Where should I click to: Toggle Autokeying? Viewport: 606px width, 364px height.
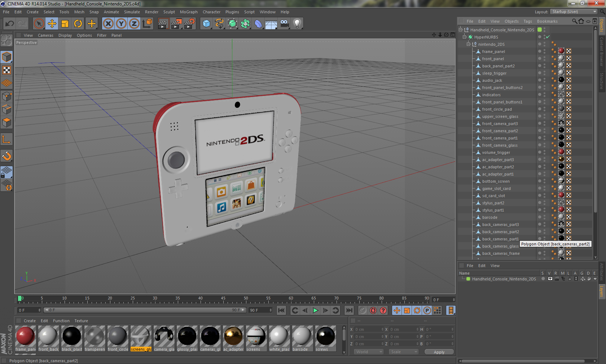(373, 310)
